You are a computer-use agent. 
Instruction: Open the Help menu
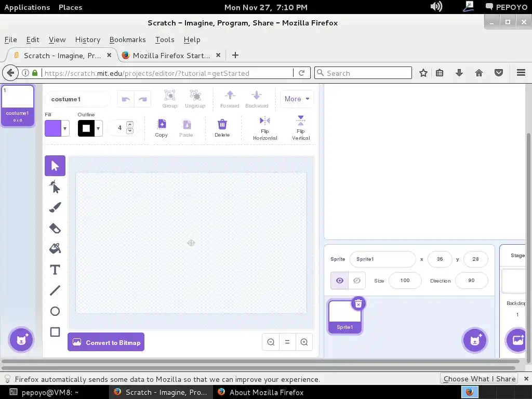(192, 39)
